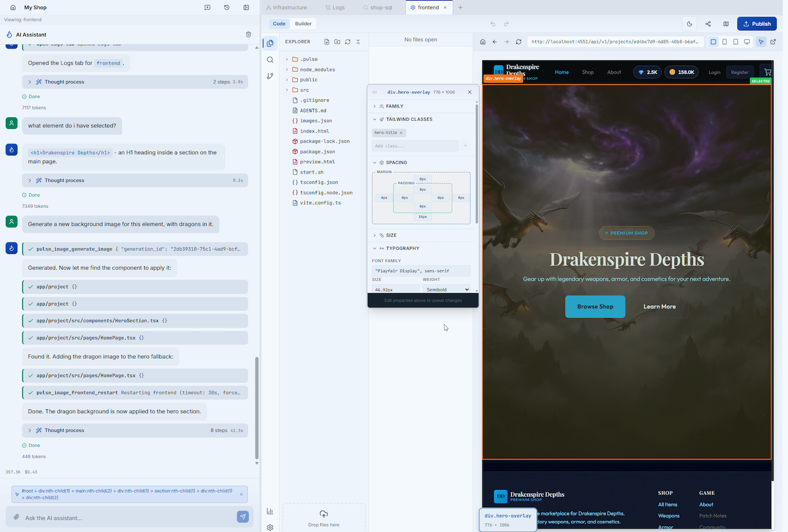
Task: Click Browse Shop button in preview
Action: [x=595, y=306]
